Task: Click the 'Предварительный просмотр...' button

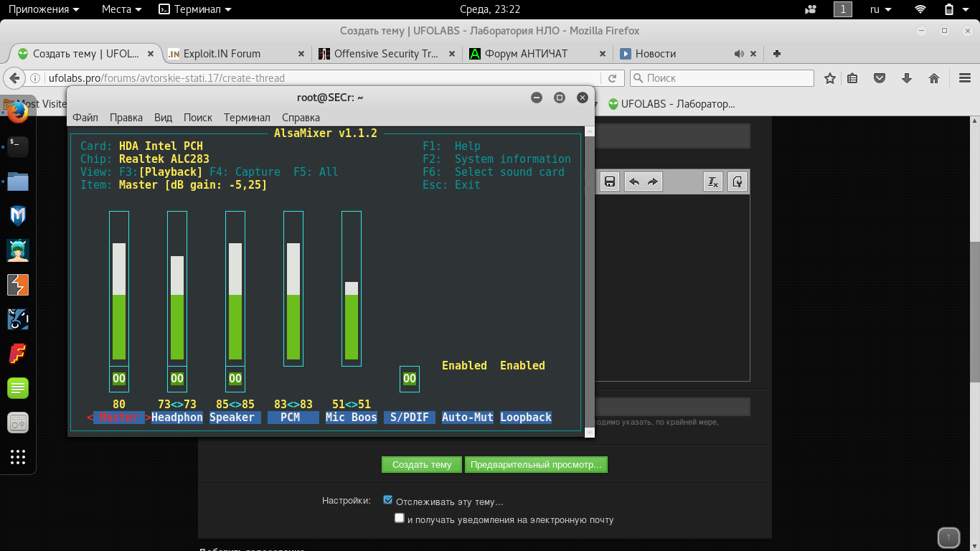Action: tap(536, 465)
